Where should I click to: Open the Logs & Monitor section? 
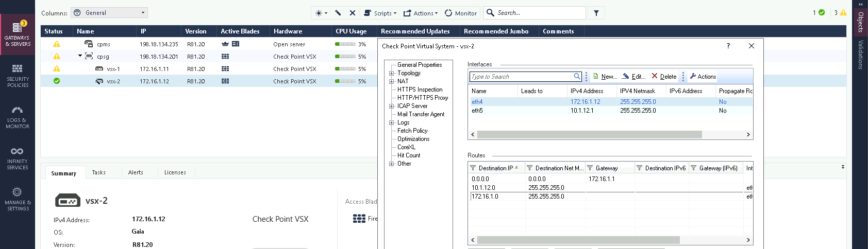(18, 117)
